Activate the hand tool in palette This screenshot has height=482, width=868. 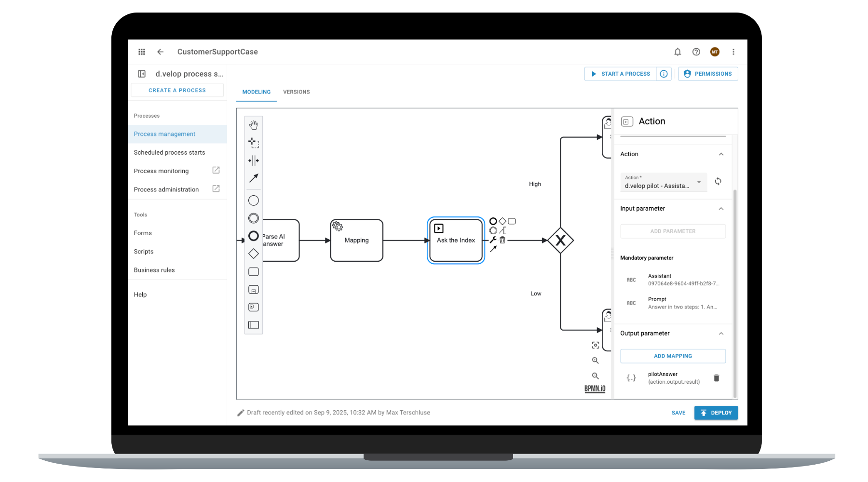(253, 125)
